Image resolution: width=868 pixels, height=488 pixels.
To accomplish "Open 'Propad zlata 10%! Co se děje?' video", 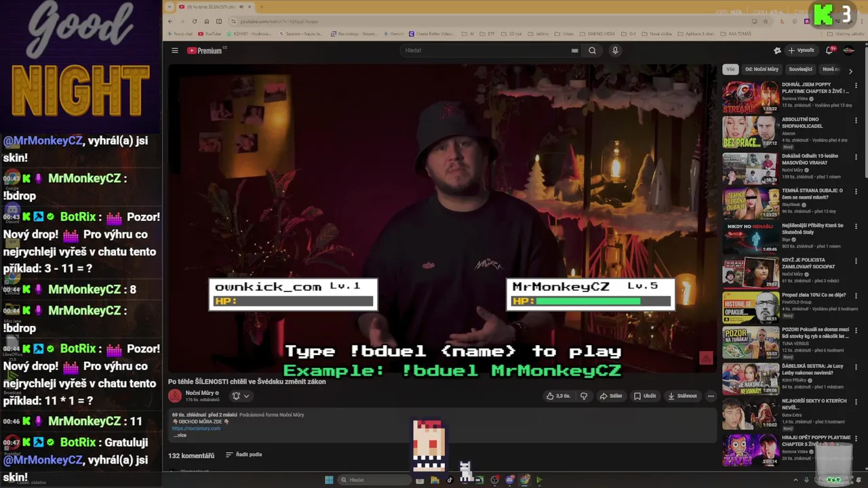I will [x=814, y=296].
